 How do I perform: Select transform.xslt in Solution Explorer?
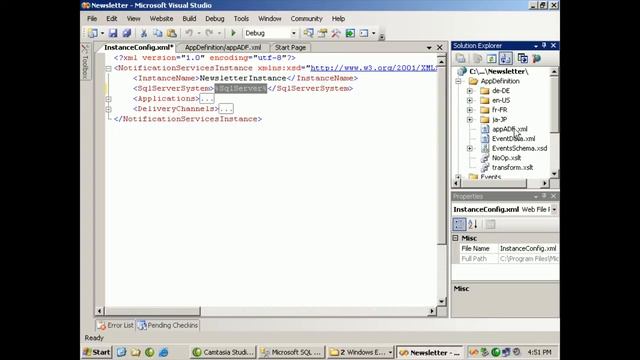coord(512,168)
